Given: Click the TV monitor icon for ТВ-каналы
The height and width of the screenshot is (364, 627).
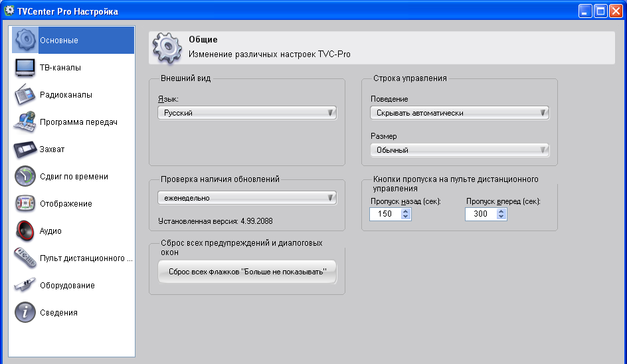Looking at the screenshot, I should pyautogui.click(x=25, y=67).
